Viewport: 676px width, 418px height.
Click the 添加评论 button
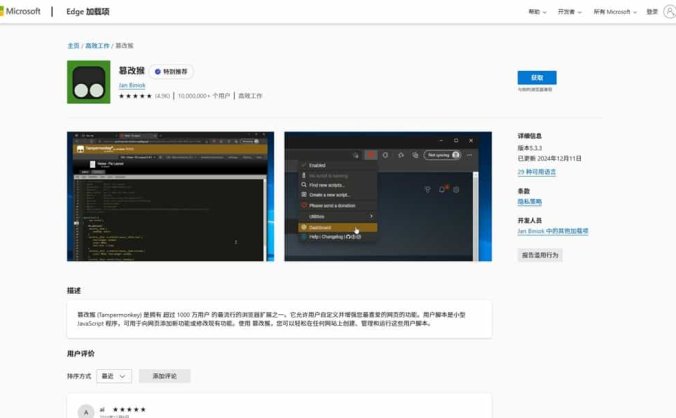[164, 376]
